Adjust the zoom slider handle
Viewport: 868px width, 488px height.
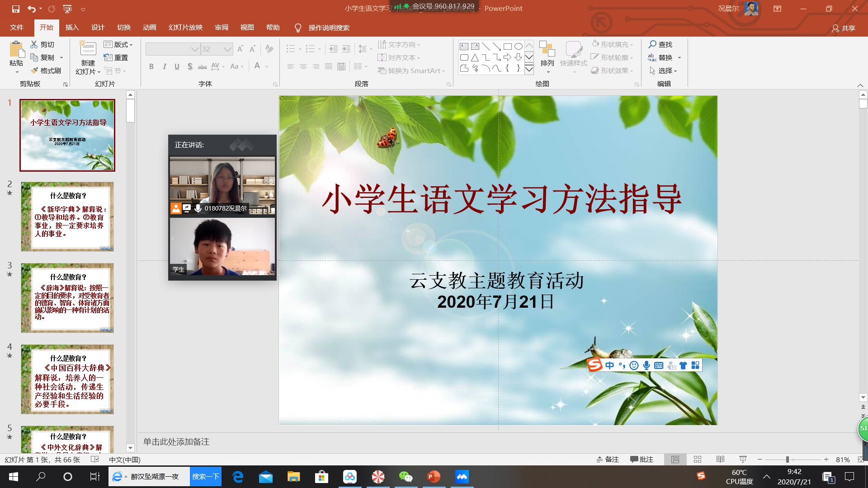click(787, 460)
